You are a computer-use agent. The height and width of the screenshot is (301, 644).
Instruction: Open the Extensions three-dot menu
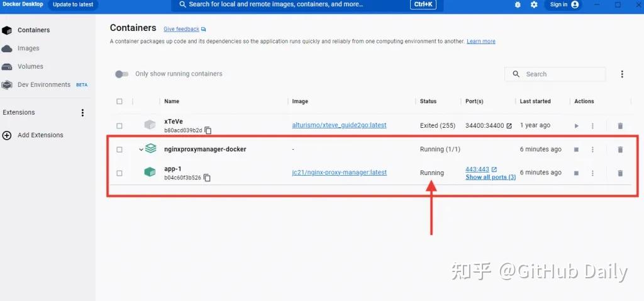[82, 113]
